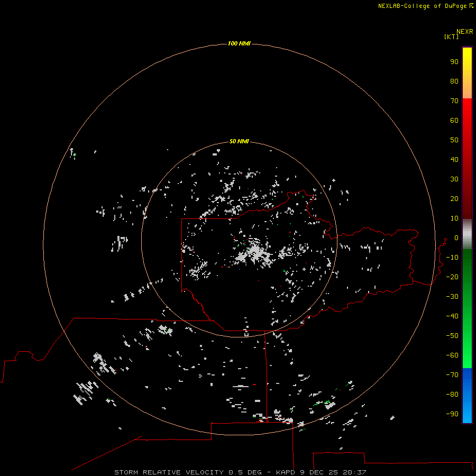Click the 0 value on velocity scale
Viewport: 476px width, 476px height.
[456, 237]
